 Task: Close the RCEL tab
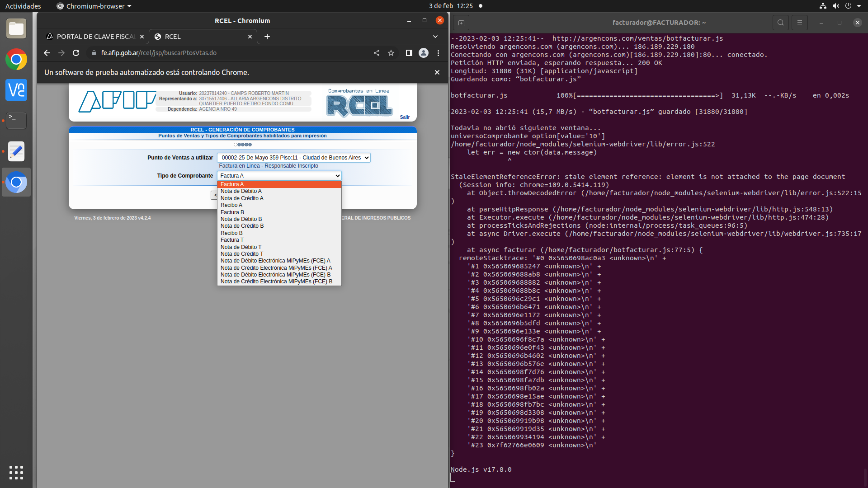click(x=250, y=37)
